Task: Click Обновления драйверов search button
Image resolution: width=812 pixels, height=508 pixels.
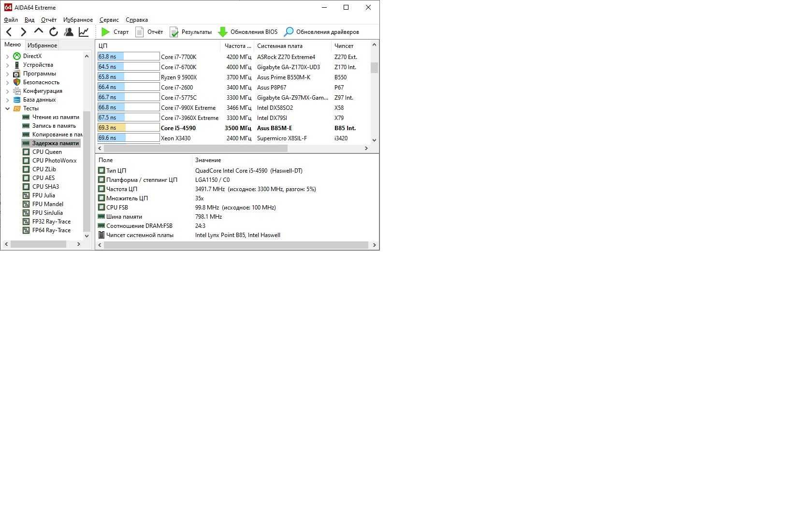Action: [321, 32]
